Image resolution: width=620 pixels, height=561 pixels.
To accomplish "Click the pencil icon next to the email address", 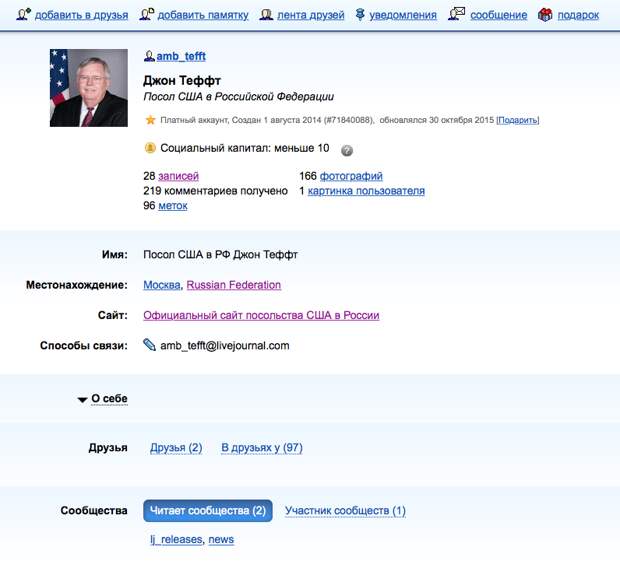I will pyautogui.click(x=149, y=345).
